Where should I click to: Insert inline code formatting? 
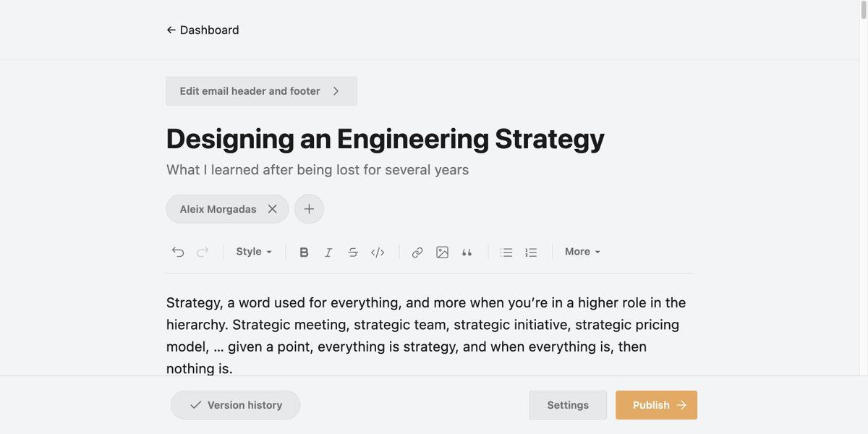pyautogui.click(x=378, y=252)
